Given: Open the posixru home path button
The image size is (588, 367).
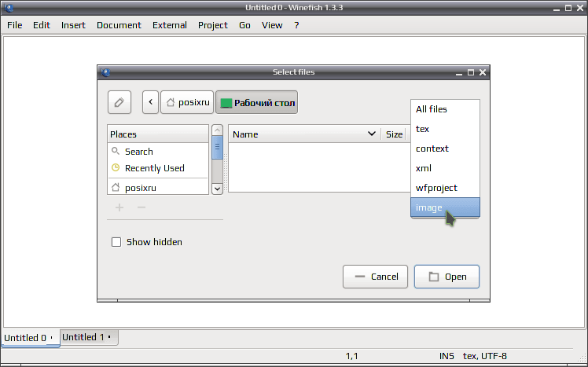Looking at the screenshot, I should coord(187,102).
